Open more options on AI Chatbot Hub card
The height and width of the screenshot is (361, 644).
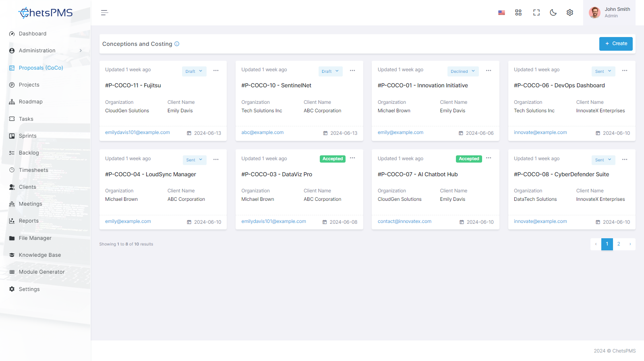pyautogui.click(x=489, y=158)
